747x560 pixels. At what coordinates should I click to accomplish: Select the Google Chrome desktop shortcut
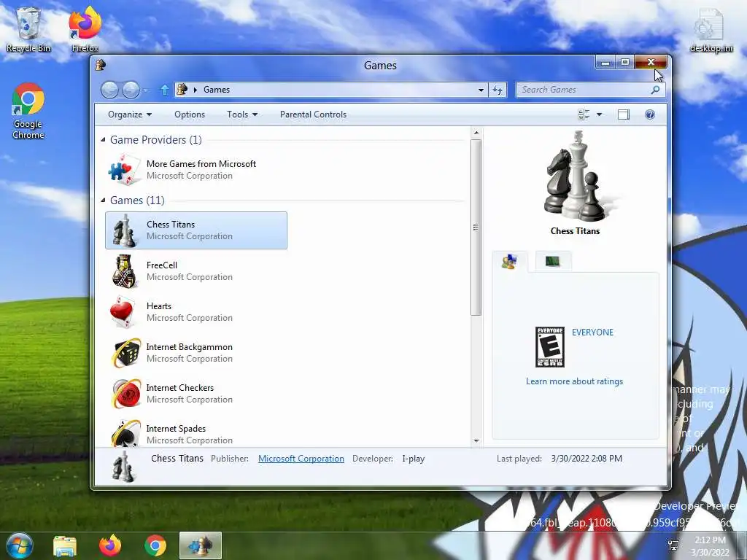coord(28,111)
